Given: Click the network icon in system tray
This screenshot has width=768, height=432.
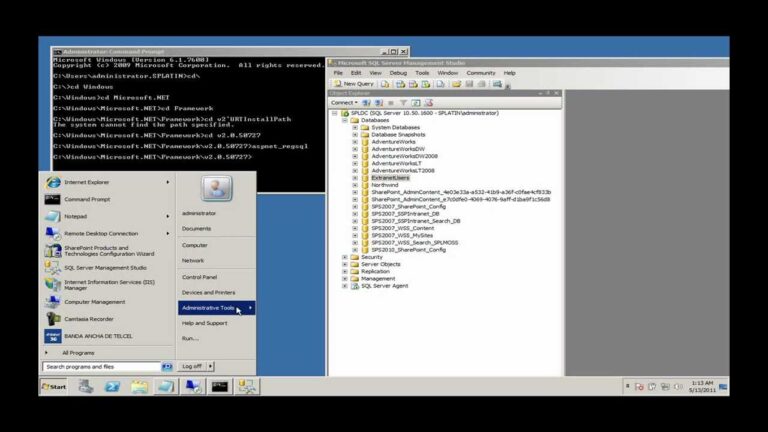Looking at the screenshot, I should (x=665, y=386).
